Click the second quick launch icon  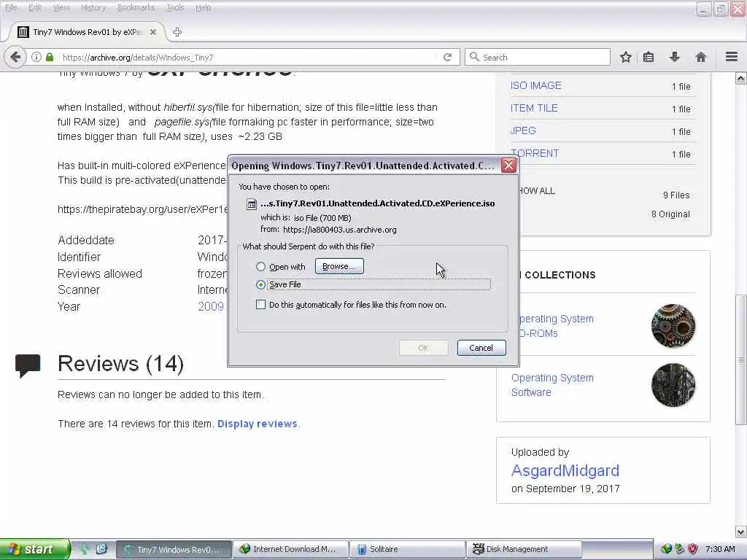pos(101,549)
